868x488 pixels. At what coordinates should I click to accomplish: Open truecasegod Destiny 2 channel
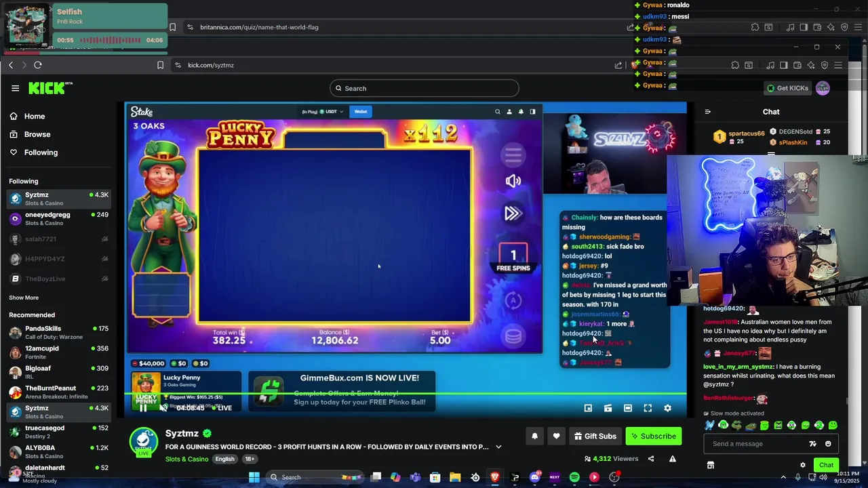(60, 432)
